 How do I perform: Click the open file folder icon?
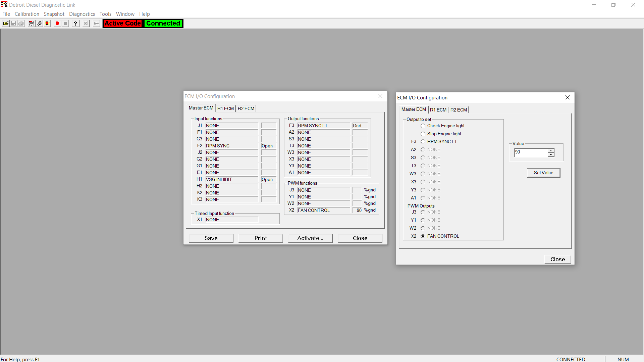click(6, 24)
